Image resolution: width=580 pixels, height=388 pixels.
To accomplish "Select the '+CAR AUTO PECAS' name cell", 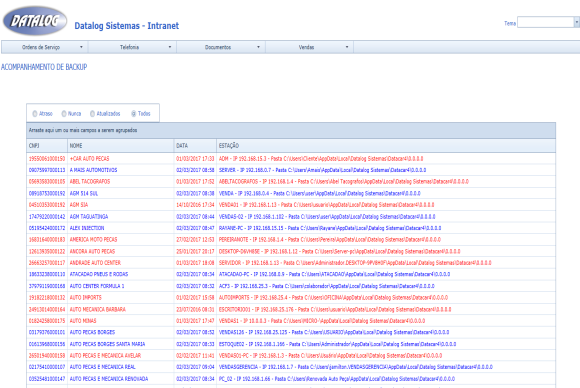I will click(121, 159).
